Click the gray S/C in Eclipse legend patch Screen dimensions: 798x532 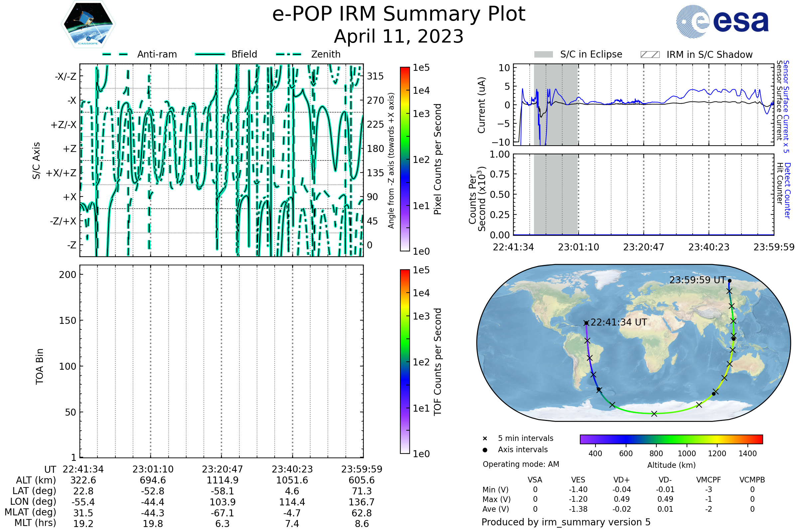(544, 55)
